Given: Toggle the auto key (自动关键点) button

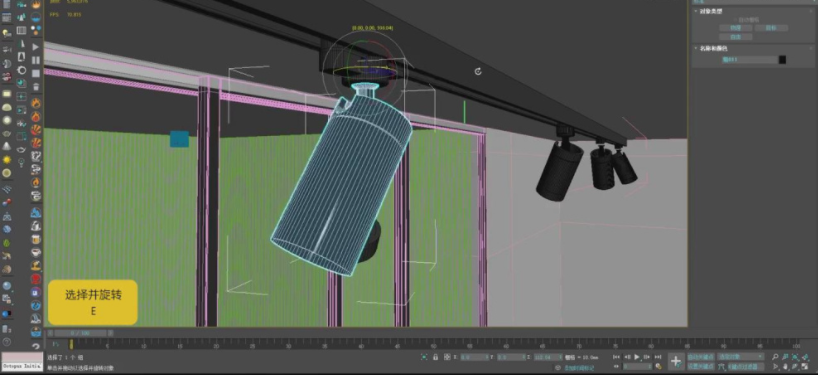Looking at the screenshot, I should (x=701, y=357).
